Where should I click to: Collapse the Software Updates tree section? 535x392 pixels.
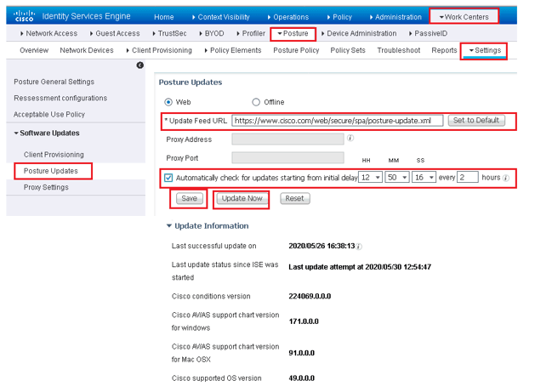[16, 133]
